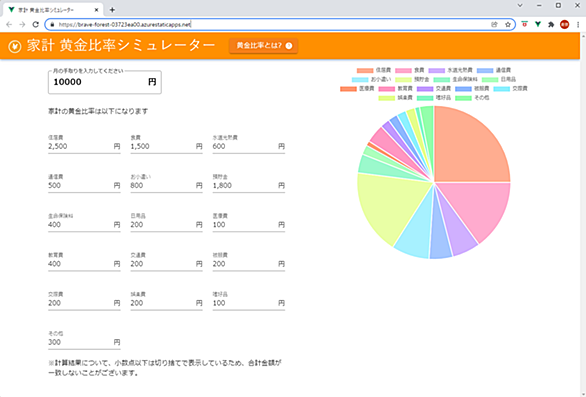586x397 pixels.
Task: Click the 水道光熱費 field showing 600
Action: (x=249, y=144)
